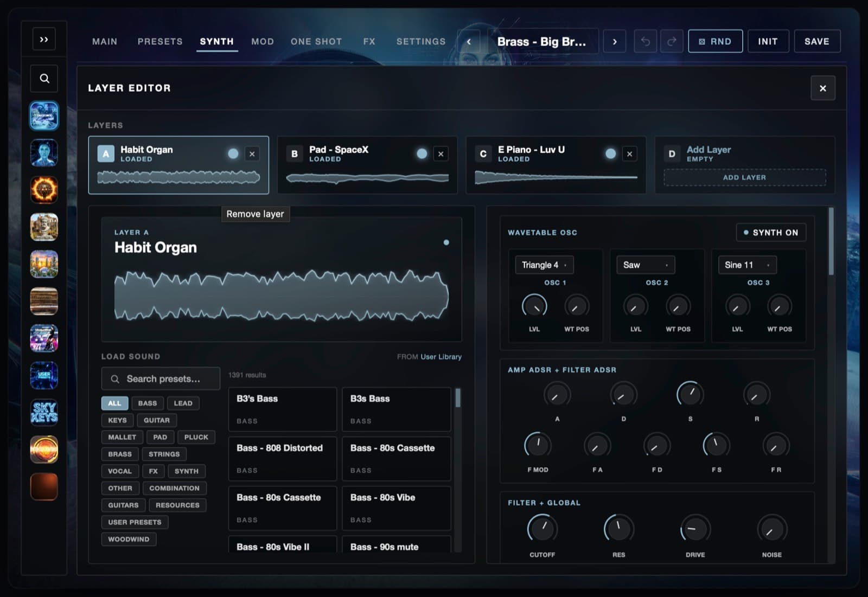Load the Bass - 808 Distorted preset
Viewport: 868px width, 597px height.
(283, 459)
